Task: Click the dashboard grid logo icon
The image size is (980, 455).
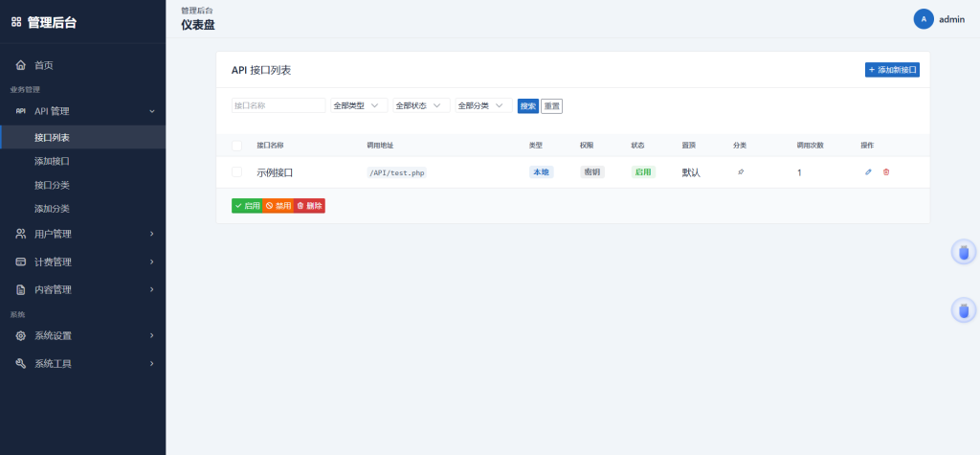Action: (x=16, y=23)
